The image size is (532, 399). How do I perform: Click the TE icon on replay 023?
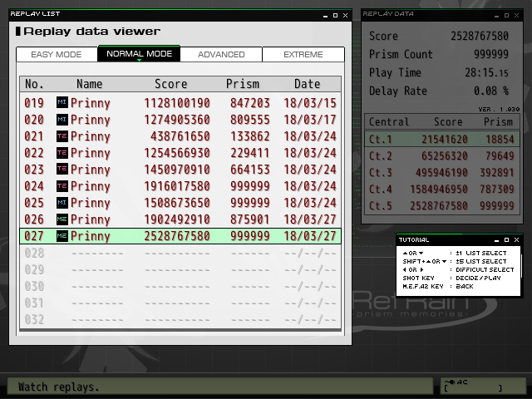click(62, 170)
